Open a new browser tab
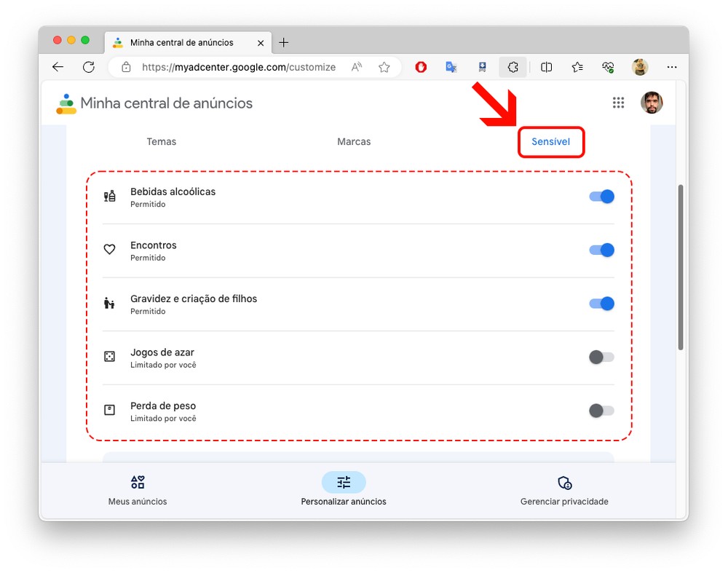The height and width of the screenshot is (573, 728). pos(284,43)
